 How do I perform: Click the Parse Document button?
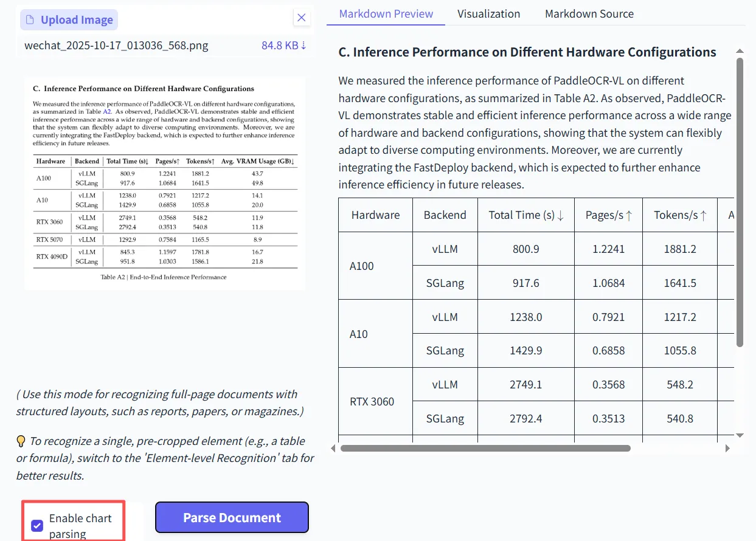pyautogui.click(x=232, y=518)
